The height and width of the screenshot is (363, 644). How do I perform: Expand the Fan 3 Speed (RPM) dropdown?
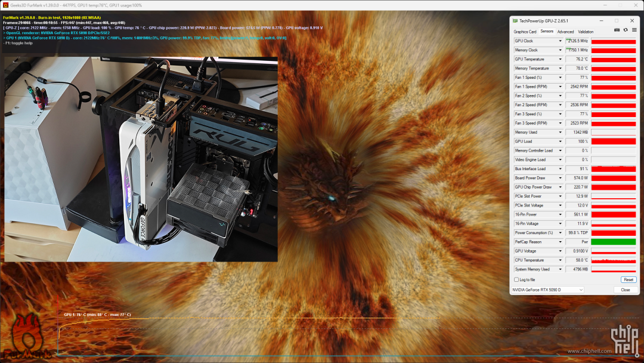560,123
